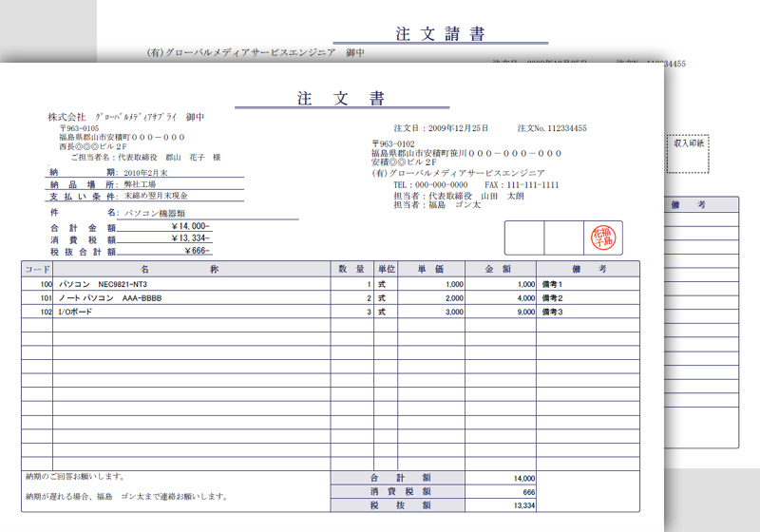Click the 数量 column header
Screen dimensions: 760x532
click(x=351, y=270)
